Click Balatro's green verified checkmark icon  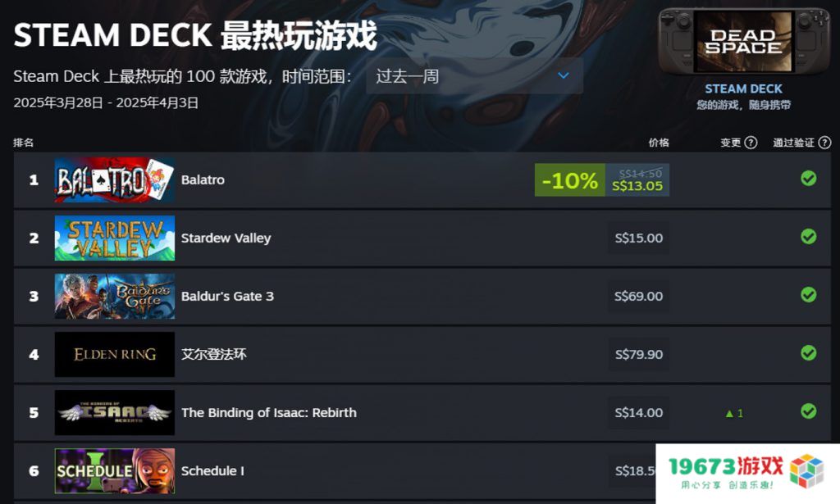808,179
